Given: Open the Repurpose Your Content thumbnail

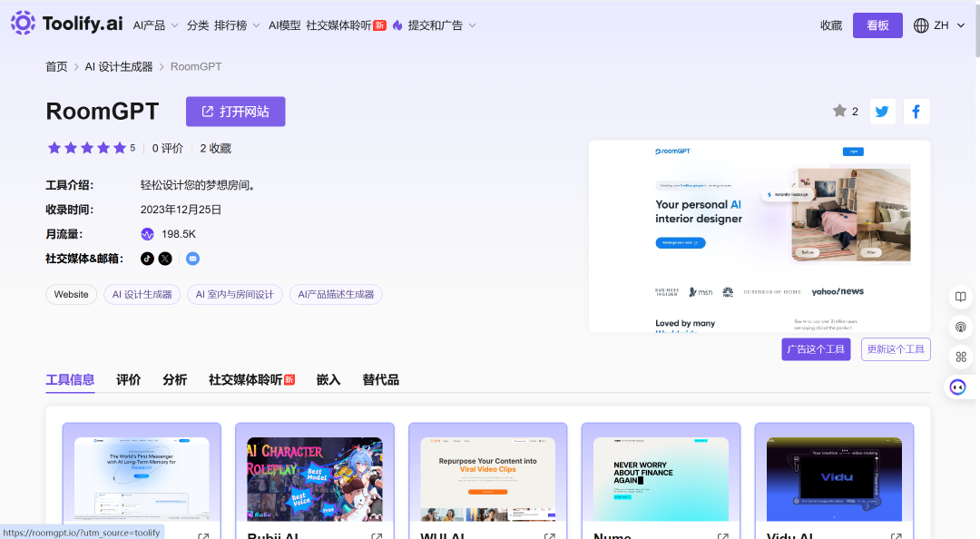Looking at the screenshot, I should tap(487, 479).
